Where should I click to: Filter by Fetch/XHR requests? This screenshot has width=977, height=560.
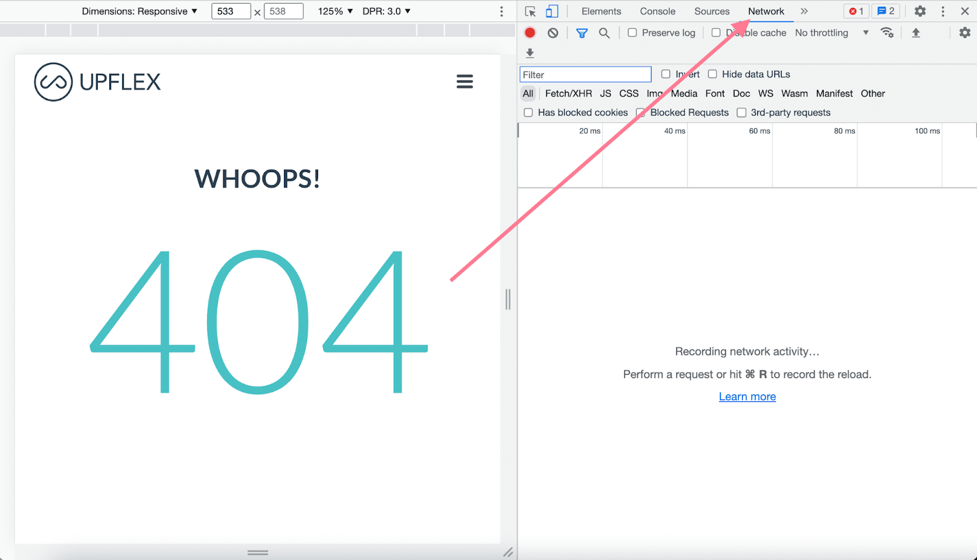click(x=568, y=93)
